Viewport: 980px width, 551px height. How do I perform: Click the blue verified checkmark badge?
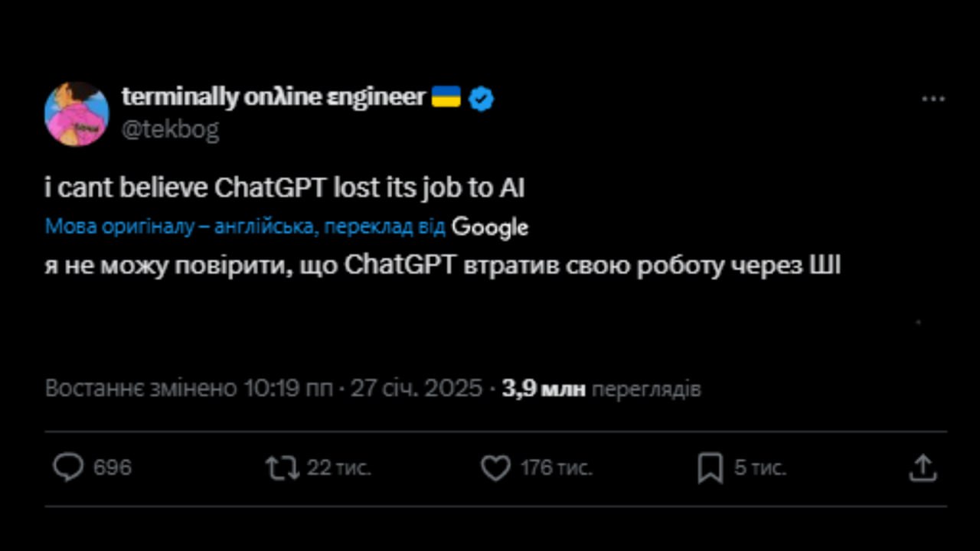[482, 99]
